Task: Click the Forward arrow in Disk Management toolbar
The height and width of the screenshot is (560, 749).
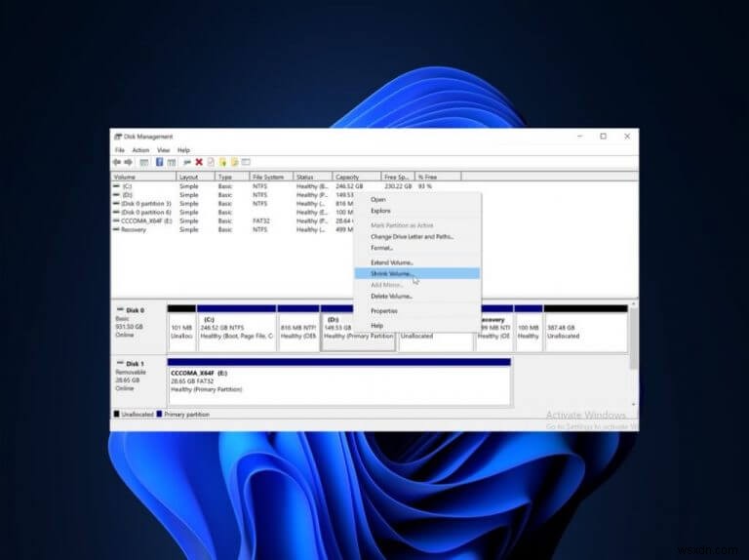Action: [x=128, y=163]
